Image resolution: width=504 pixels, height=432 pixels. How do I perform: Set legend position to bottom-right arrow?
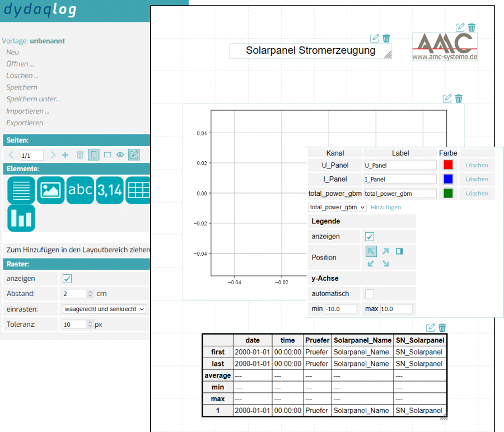click(385, 264)
